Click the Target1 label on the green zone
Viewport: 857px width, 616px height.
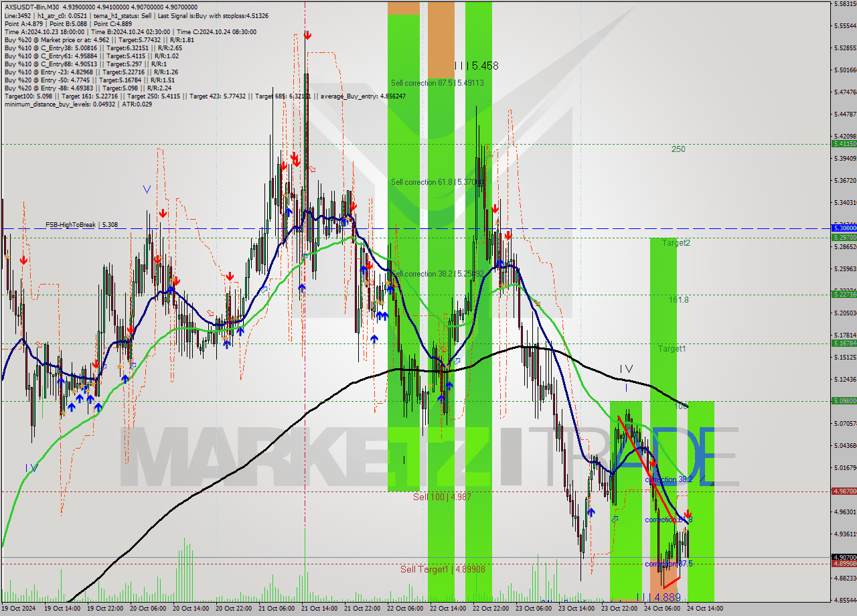672,349
